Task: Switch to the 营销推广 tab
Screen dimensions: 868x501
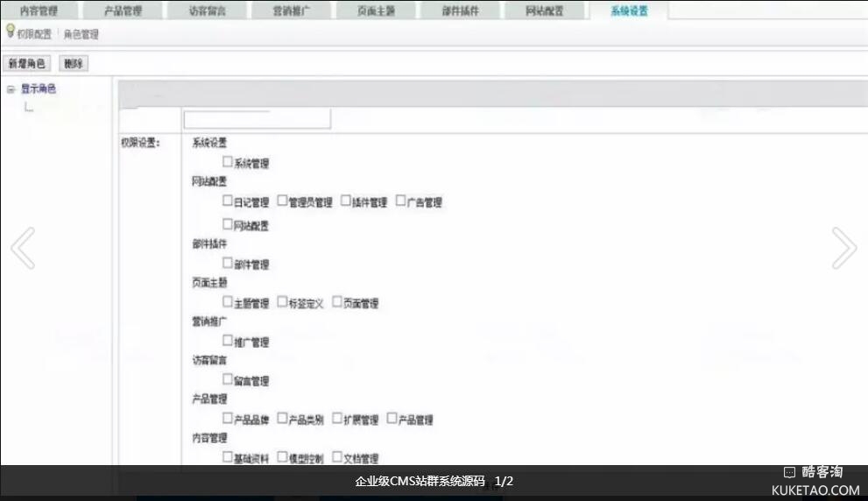Action: point(291,11)
